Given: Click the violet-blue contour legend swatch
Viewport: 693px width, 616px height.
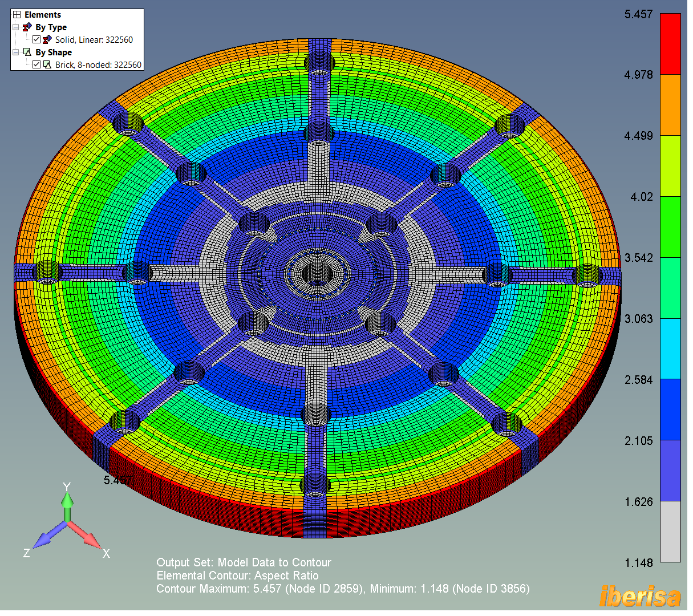Looking at the screenshot, I should [x=670, y=471].
